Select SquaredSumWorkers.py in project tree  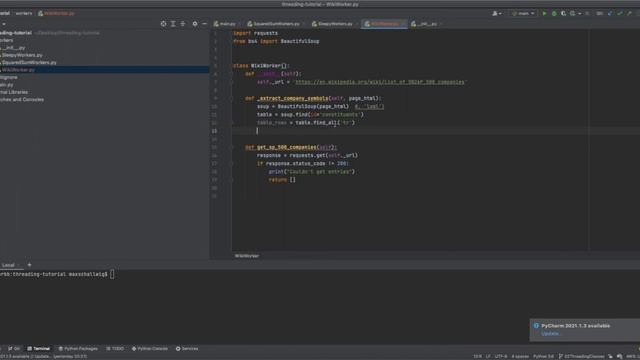coord(29,62)
